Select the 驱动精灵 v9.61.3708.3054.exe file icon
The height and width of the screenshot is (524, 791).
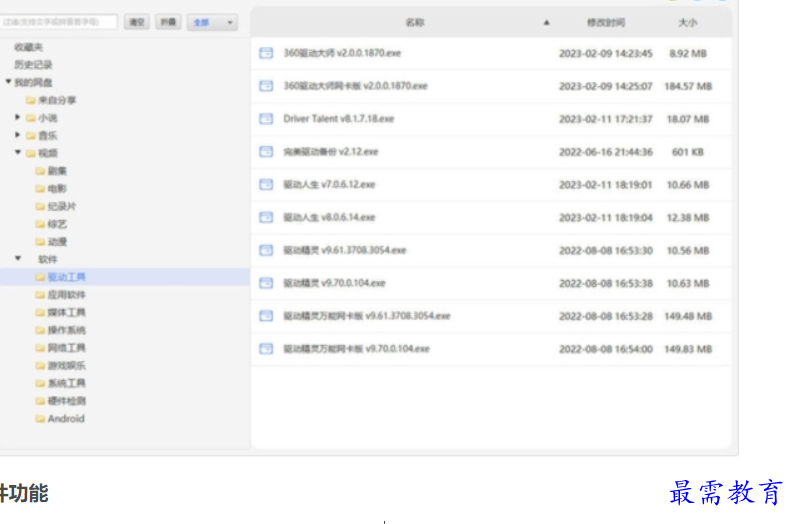(266, 250)
